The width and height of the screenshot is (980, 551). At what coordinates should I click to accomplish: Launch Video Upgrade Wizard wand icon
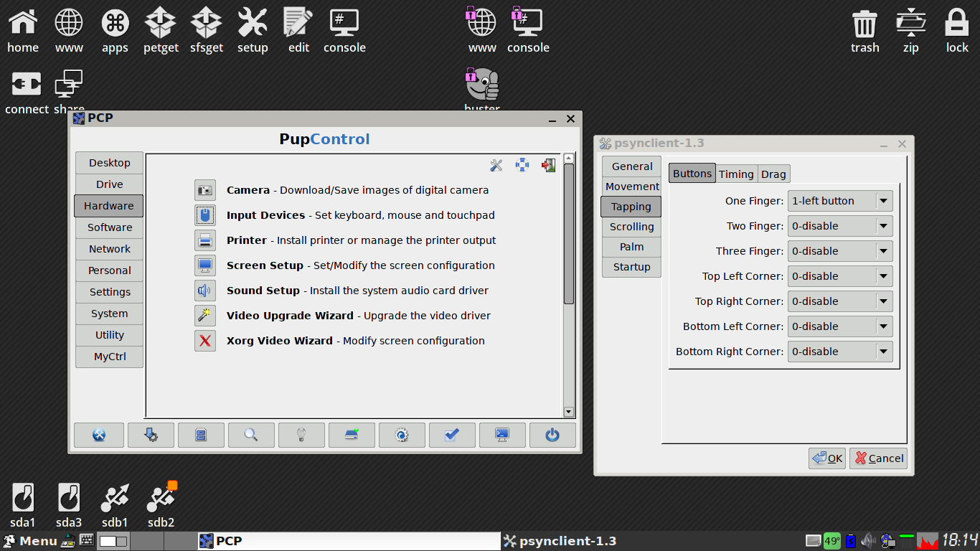[205, 316]
